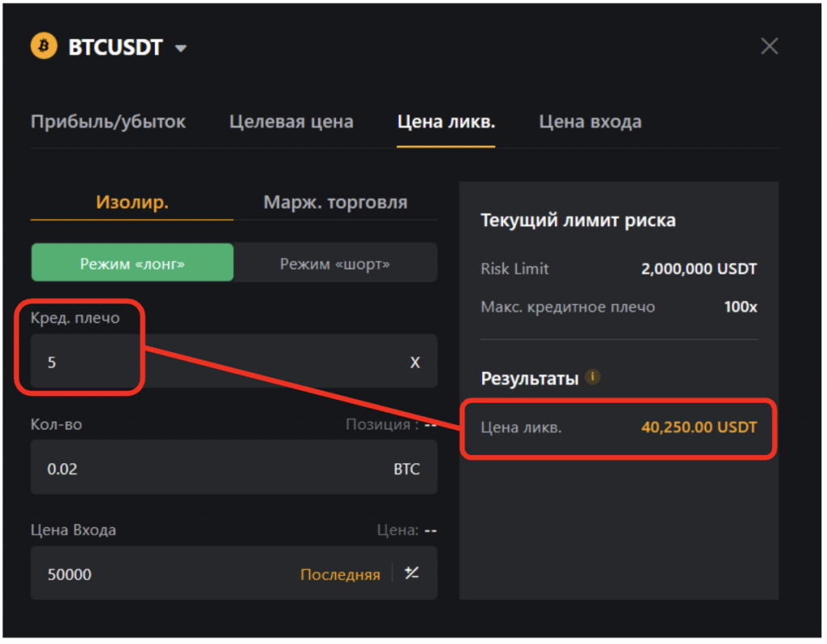Click the BTCUSDT pair title

tap(115, 48)
